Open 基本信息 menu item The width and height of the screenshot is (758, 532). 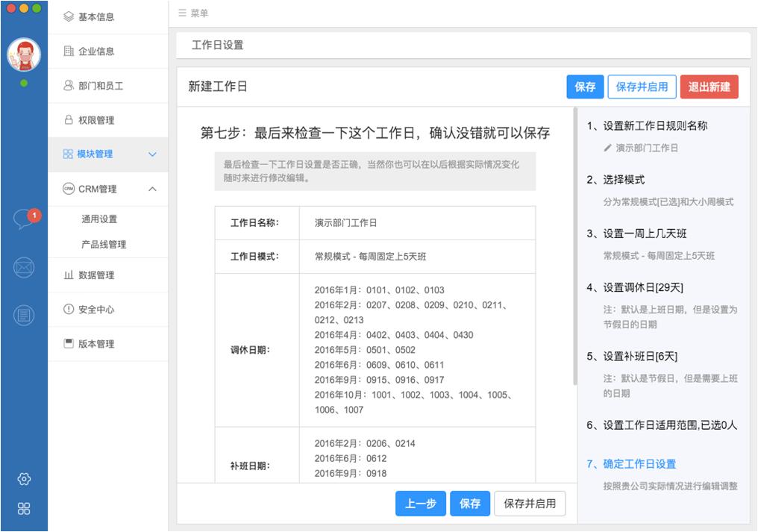(x=95, y=16)
